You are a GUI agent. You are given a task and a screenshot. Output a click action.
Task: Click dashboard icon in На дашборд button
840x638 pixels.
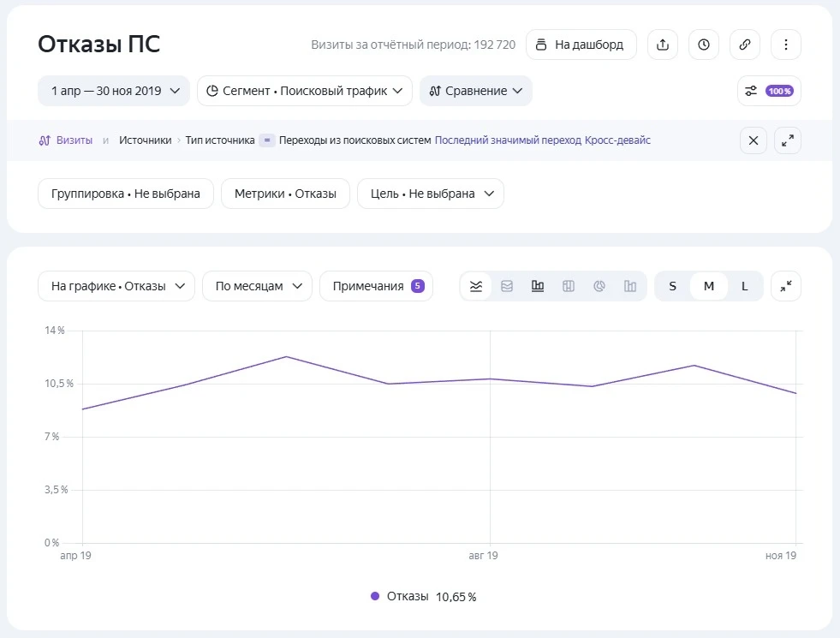tap(541, 45)
